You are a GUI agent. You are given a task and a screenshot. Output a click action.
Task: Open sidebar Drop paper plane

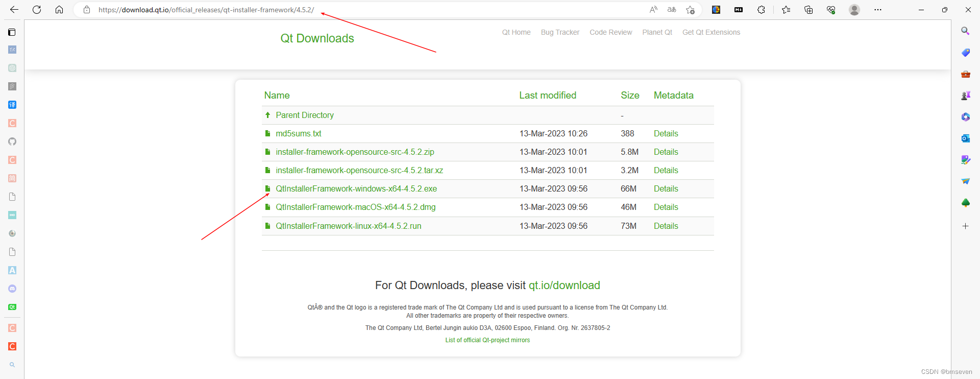tap(965, 181)
